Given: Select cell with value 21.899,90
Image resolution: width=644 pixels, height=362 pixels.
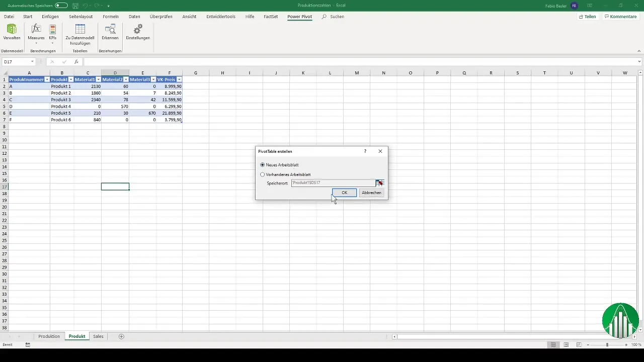Looking at the screenshot, I should [x=170, y=113].
